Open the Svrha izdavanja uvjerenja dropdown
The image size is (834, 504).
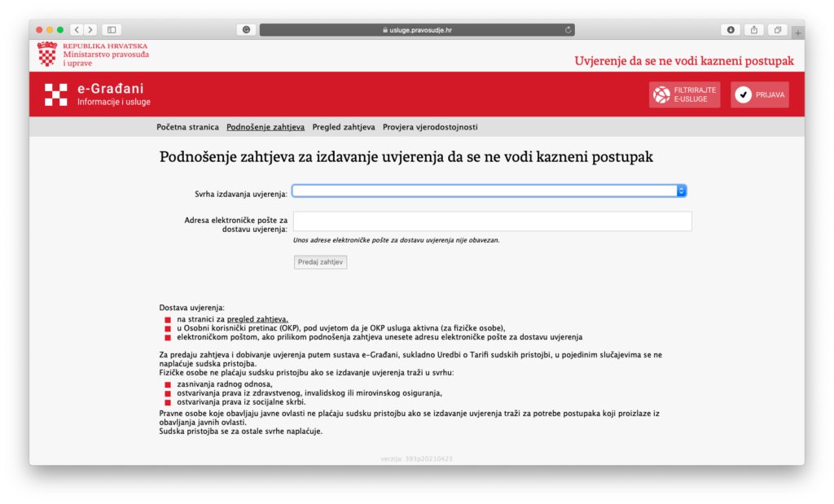(489, 191)
